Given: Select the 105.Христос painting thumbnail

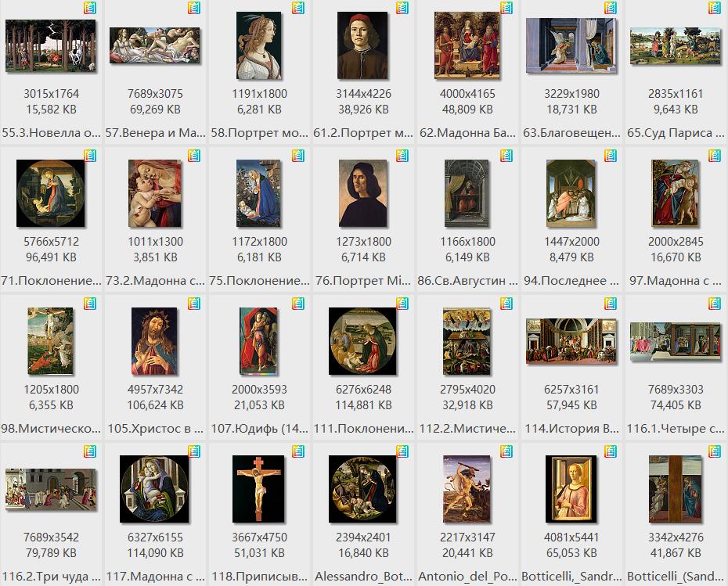Looking at the screenshot, I should (x=155, y=341).
